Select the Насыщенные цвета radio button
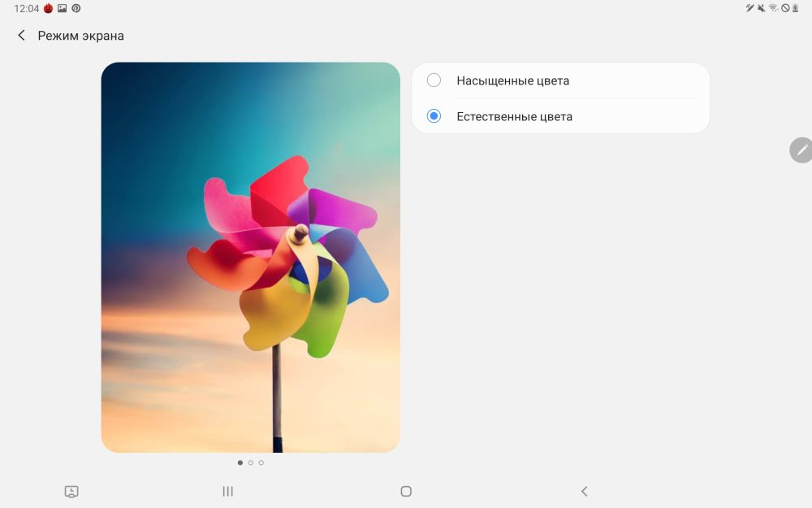The height and width of the screenshot is (508, 812). [x=434, y=80]
